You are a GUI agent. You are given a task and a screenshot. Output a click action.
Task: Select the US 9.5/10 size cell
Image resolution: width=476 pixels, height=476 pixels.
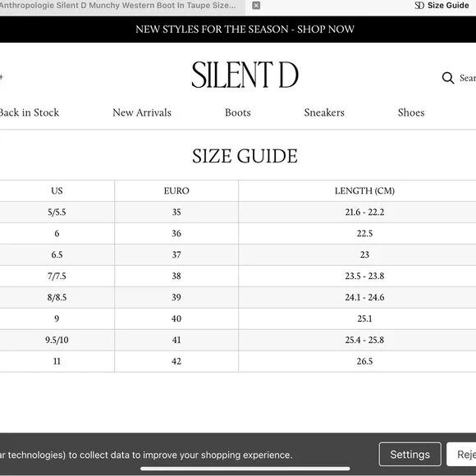pos(57,340)
